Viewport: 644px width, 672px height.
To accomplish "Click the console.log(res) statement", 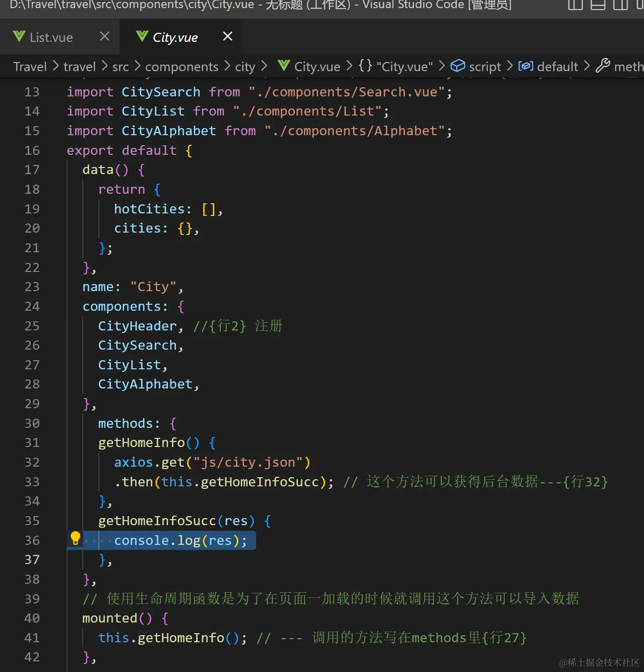I will [181, 540].
